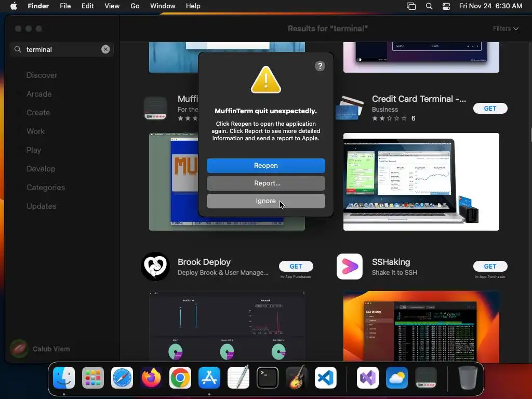Open the Brook Deploy app icon

[155, 267]
